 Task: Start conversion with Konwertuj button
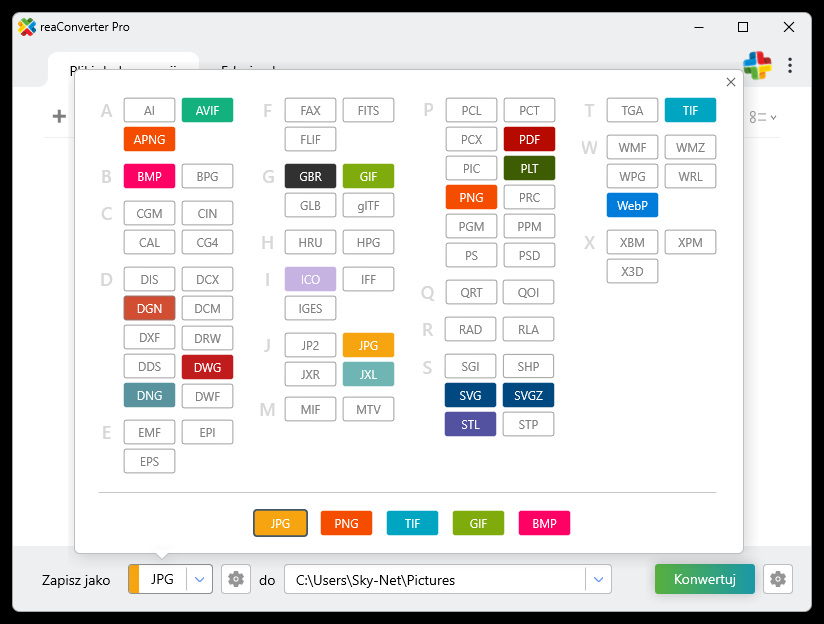pos(705,579)
